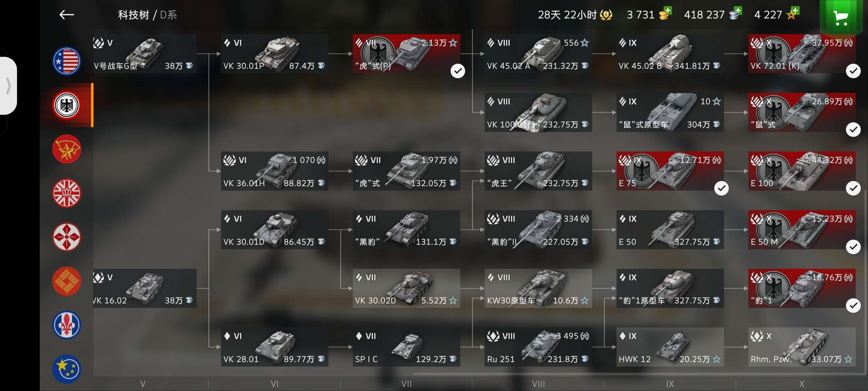
Task: Expand the left edge side panel chevron
Action: click(x=8, y=86)
